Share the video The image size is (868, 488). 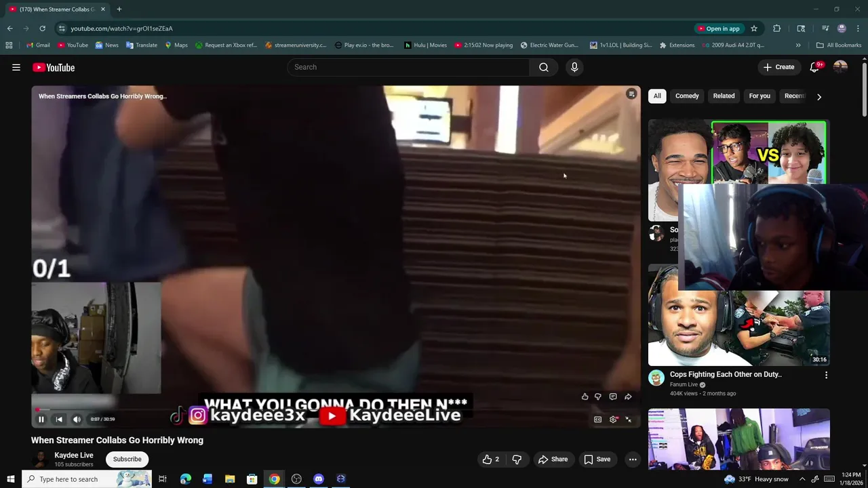[553, 460]
